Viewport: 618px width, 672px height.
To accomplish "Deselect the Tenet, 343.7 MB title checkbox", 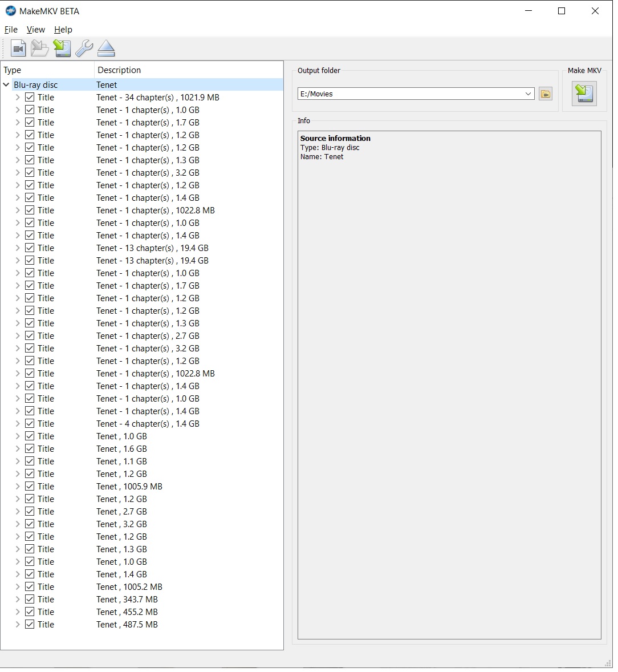I will tap(30, 600).
